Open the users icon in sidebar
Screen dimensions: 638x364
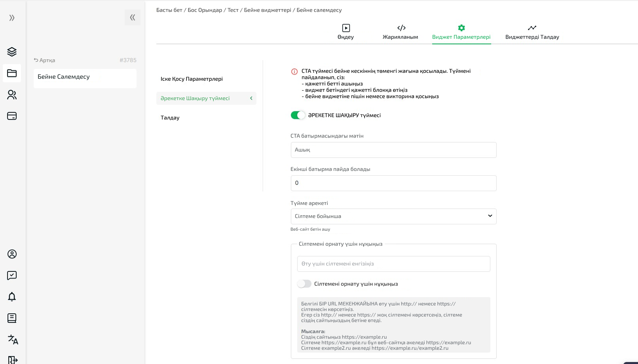(12, 95)
